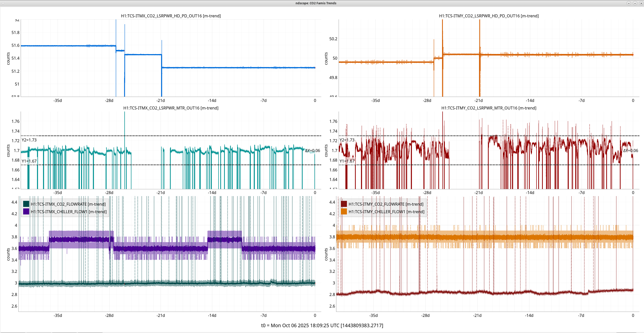
Task: Click the purple ITMX_CHILLER_FLOW1 legend swatch
Action: [26, 211]
